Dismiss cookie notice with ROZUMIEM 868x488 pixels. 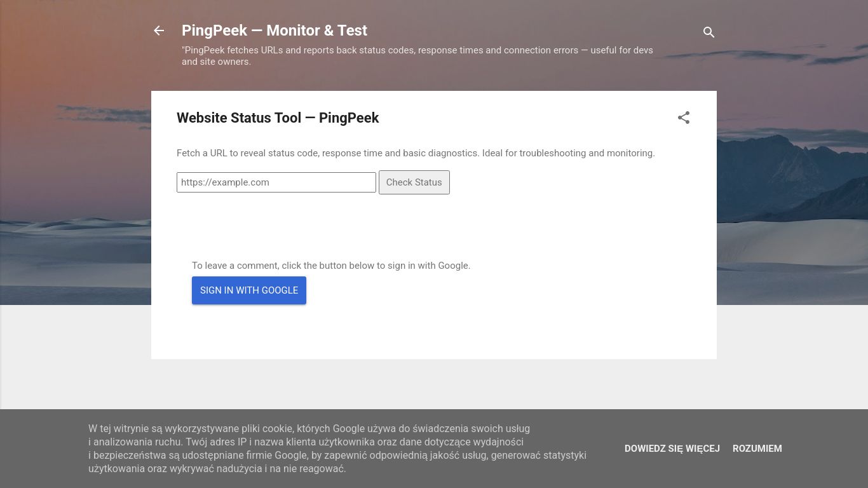tap(757, 449)
